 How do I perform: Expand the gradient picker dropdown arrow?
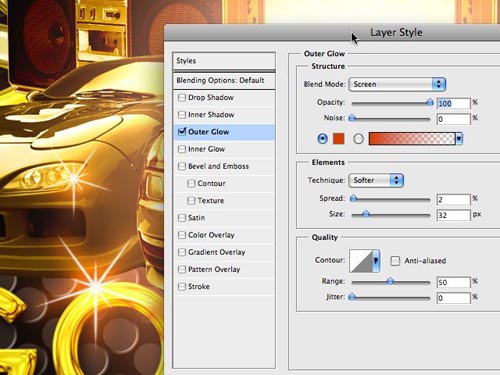point(459,138)
